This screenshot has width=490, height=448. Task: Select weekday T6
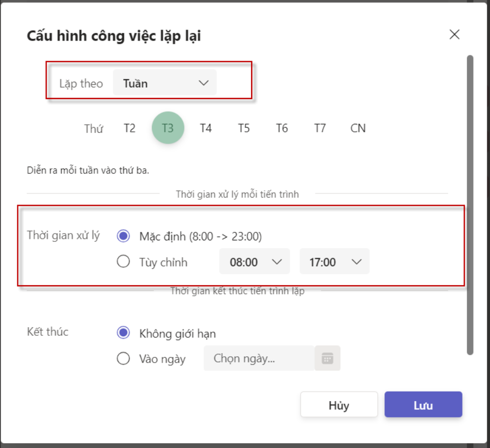[282, 128]
